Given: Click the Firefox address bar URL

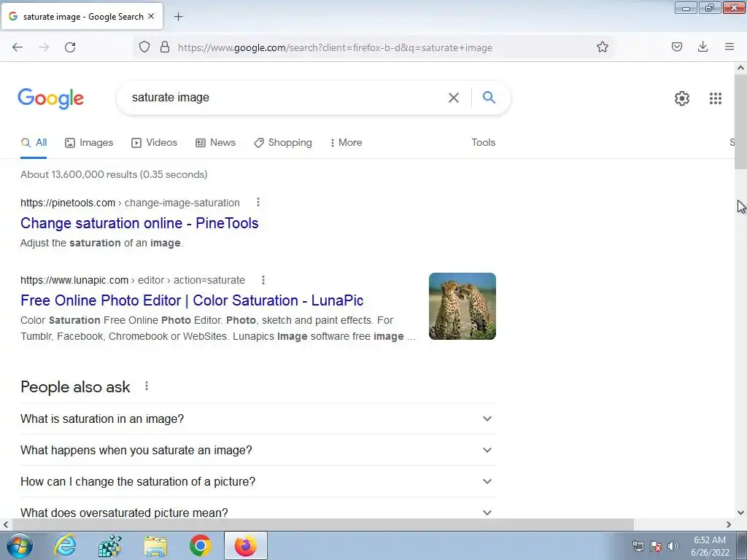Looking at the screenshot, I should tap(335, 47).
